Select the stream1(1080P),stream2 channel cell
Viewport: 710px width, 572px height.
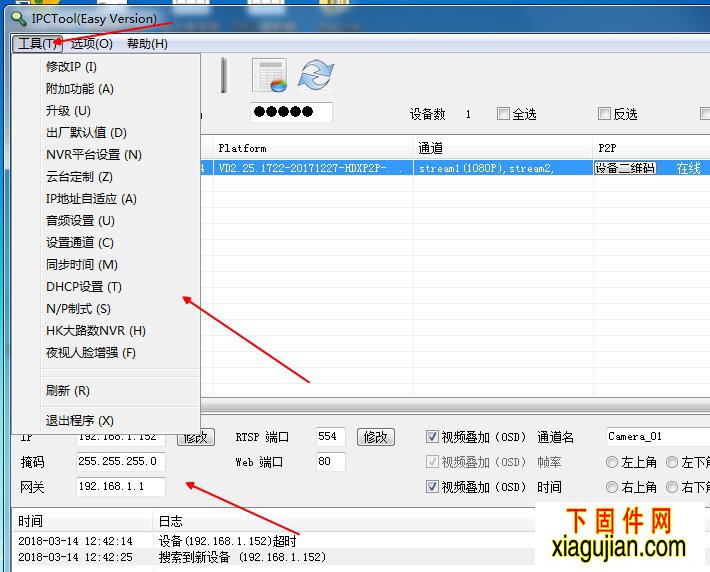point(503,168)
